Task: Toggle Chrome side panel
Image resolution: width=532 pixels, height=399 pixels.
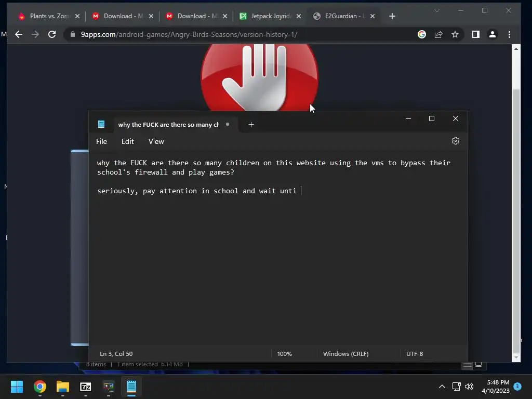Action: 476,34
